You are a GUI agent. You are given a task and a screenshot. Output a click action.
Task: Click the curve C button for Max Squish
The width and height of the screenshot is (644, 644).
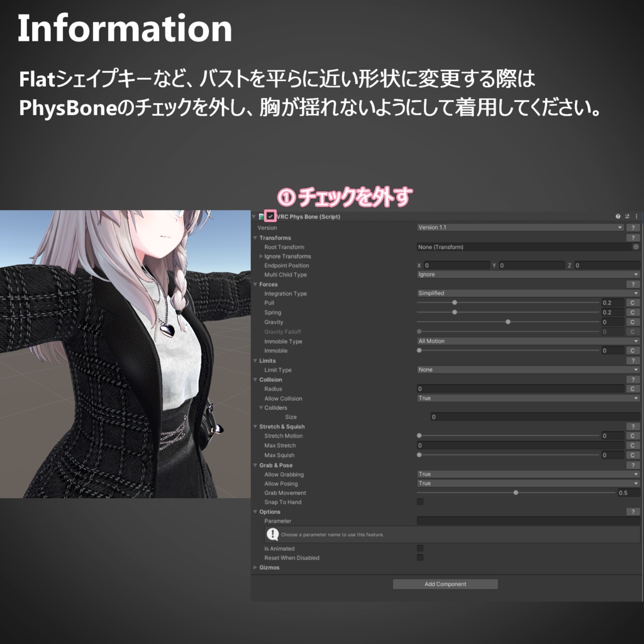click(633, 455)
